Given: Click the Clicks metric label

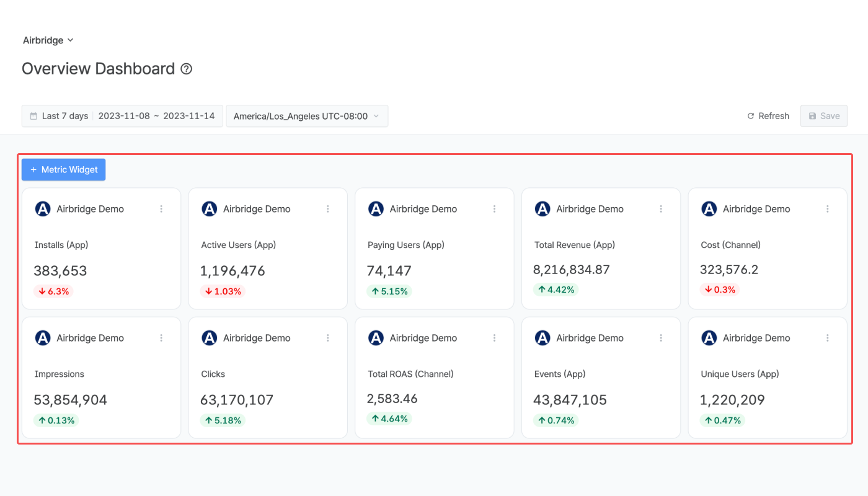Looking at the screenshot, I should click(213, 374).
